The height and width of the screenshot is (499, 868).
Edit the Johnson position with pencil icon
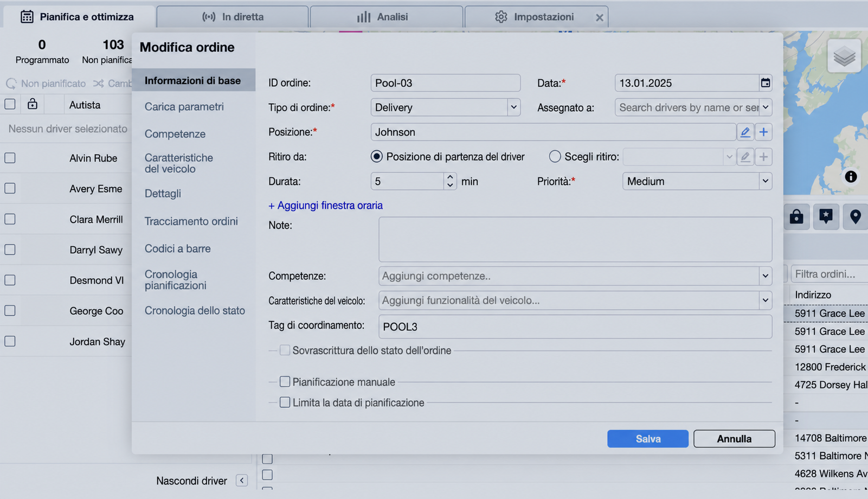tap(745, 132)
